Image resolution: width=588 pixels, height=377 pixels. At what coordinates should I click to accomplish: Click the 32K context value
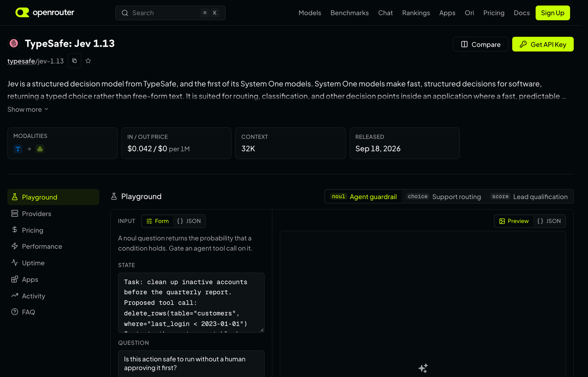(248, 149)
